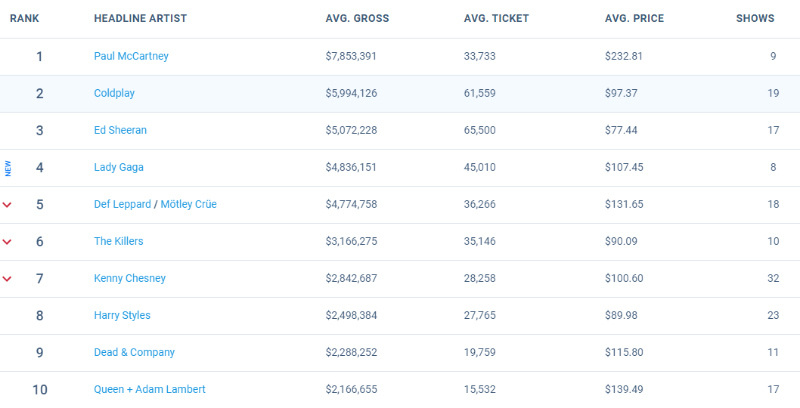Click the red down arrow beside rank 6

pyautogui.click(x=7, y=242)
